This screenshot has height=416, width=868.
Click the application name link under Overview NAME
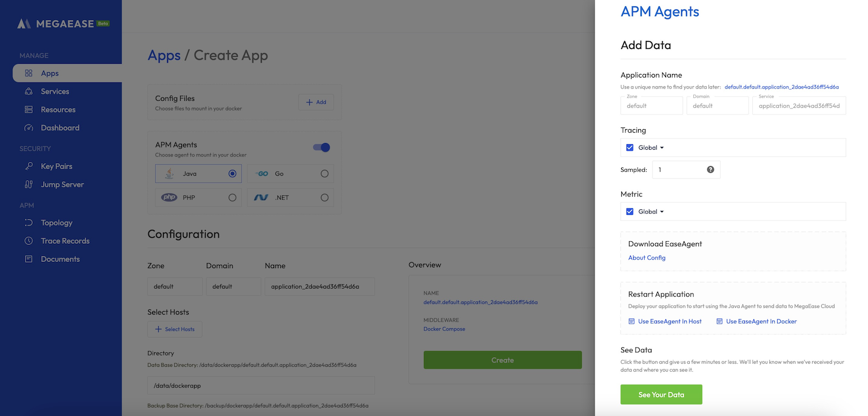pos(480,302)
